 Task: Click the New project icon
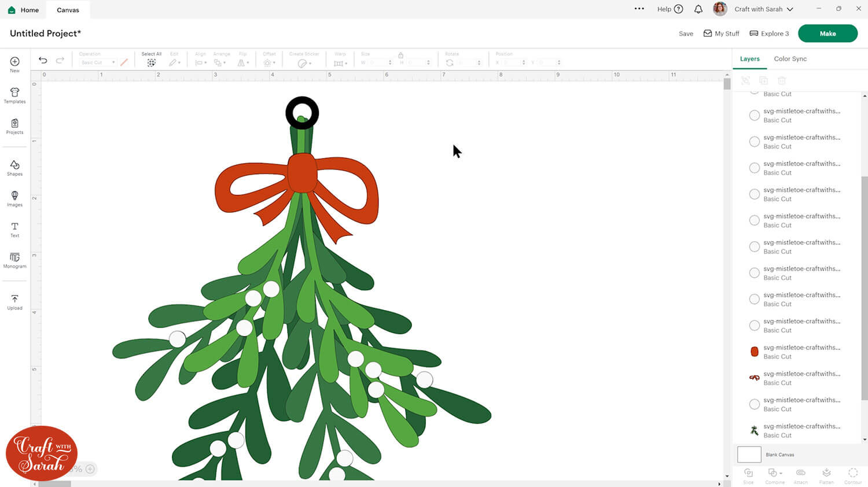pos(14,62)
